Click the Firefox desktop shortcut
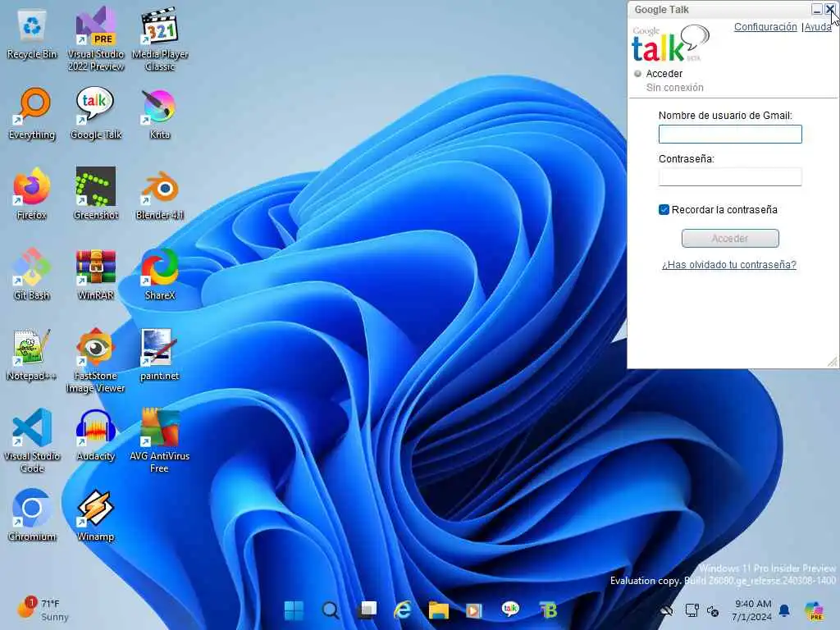 pyautogui.click(x=32, y=195)
